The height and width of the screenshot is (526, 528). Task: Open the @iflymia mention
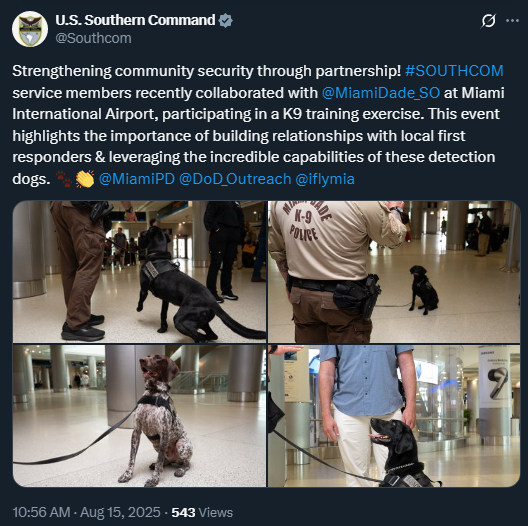click(x=325, y=179)
